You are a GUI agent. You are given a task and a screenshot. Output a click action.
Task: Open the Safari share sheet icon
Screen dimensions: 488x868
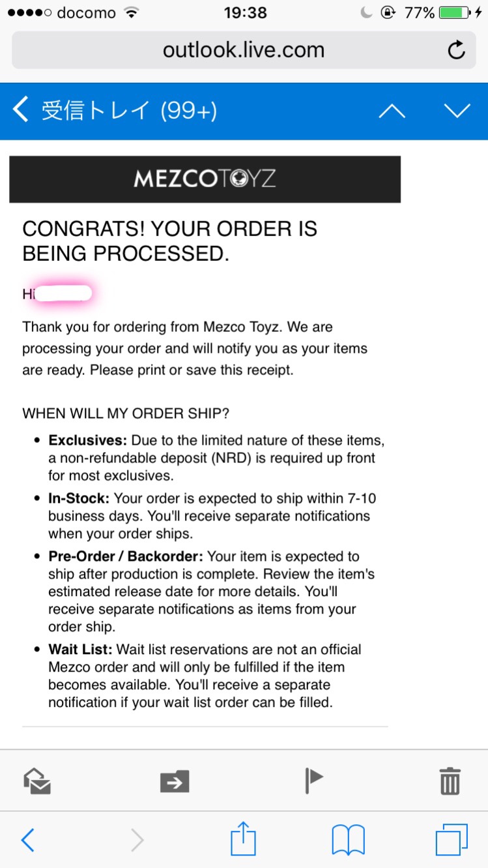click(244, 838)
